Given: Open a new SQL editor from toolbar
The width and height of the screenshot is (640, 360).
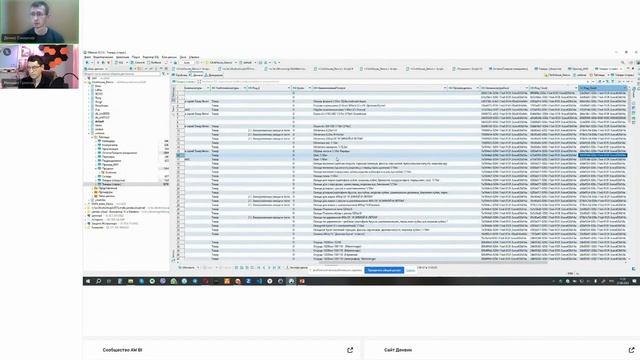Looking at the screenshot, I should pos(120,62).
